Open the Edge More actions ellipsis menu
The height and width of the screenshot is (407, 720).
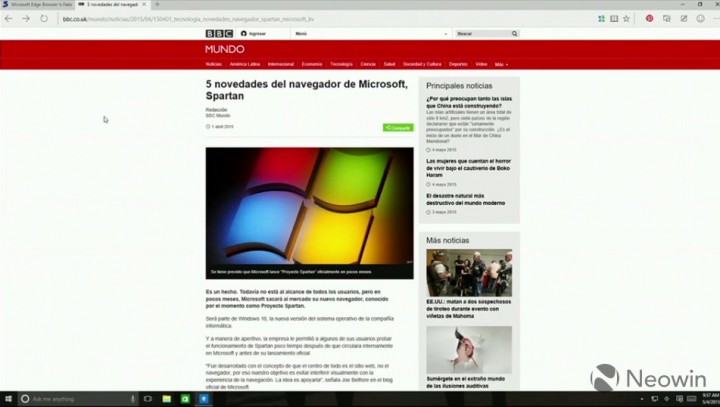(716, 18)
